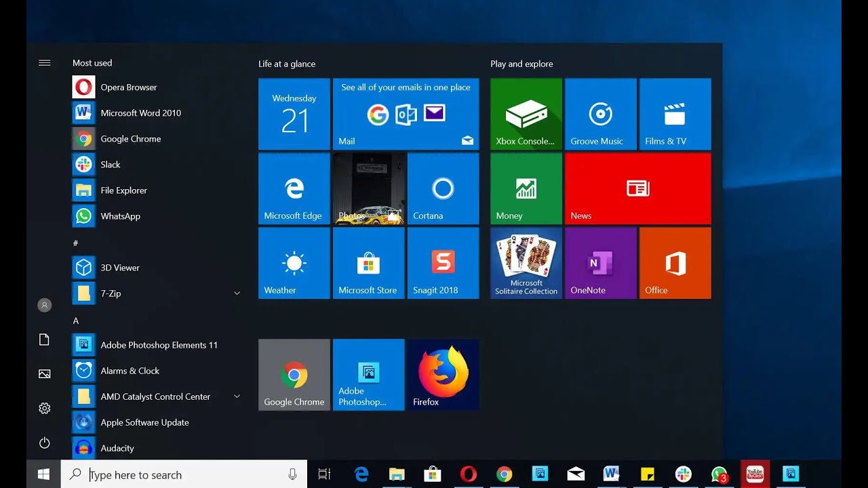The width and height of the screenshot is (868, 488).
Task: Launch Audacity from the app list
Action: pyautogui.click(x=157, y=448)
